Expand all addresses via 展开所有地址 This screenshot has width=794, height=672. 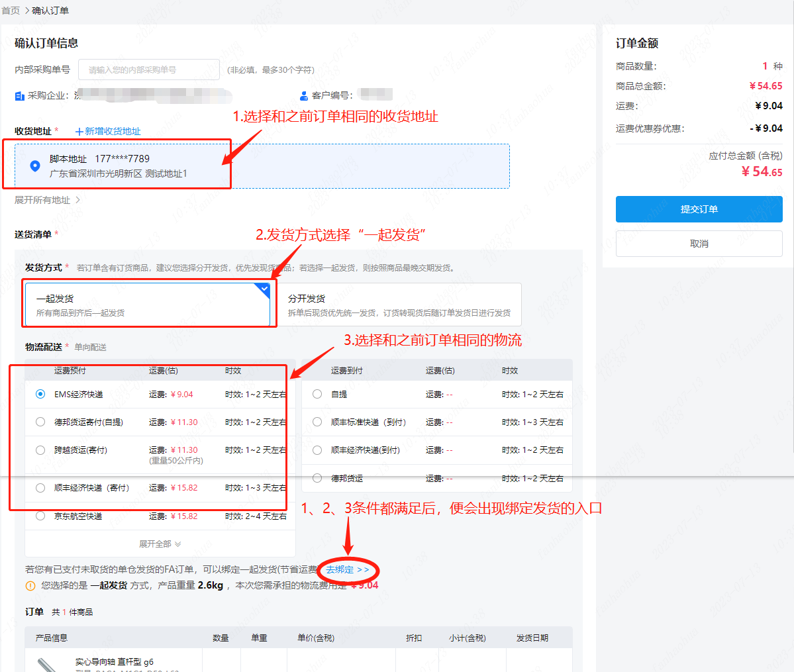coord(47,200)
